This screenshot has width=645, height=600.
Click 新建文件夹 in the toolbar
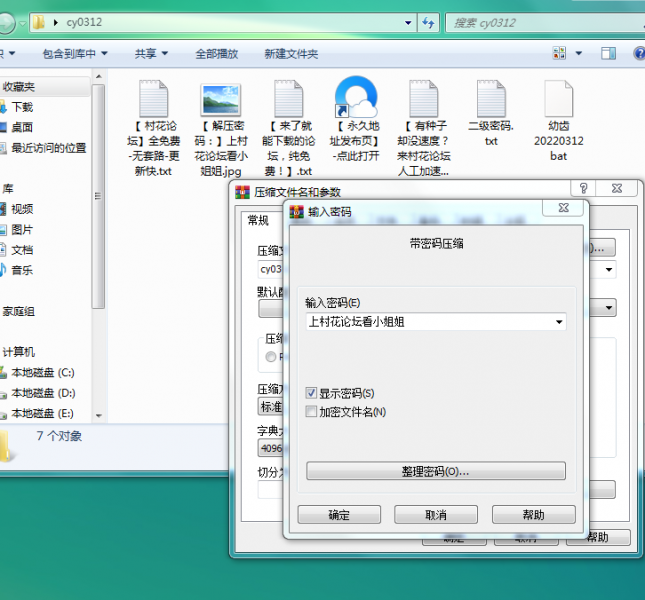coord(291,54)
